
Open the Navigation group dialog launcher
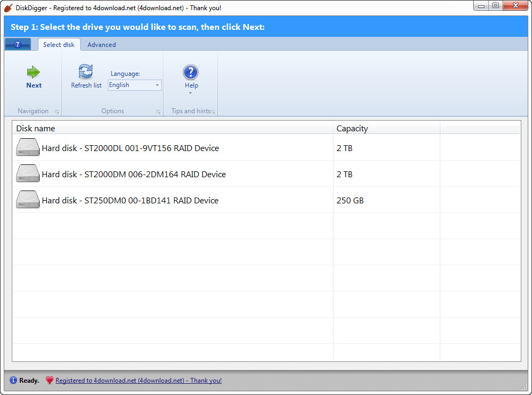coord(57,112)
